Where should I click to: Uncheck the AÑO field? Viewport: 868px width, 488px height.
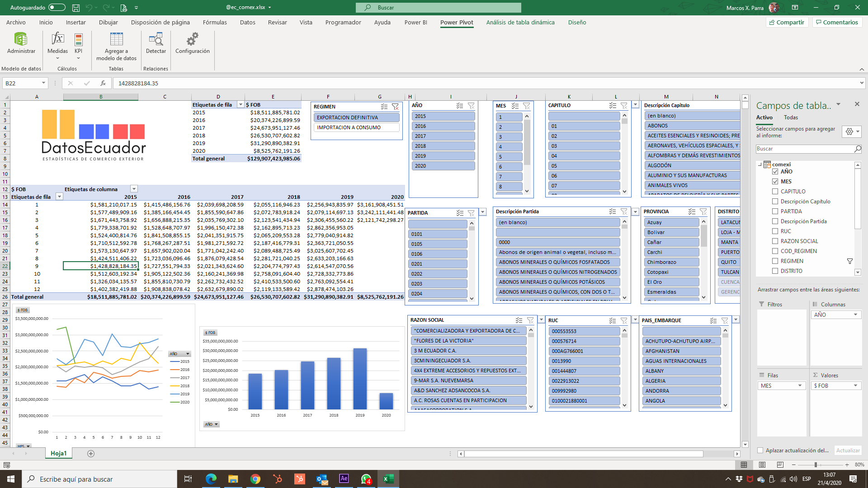pyautogui.click(x=775, y=172)
